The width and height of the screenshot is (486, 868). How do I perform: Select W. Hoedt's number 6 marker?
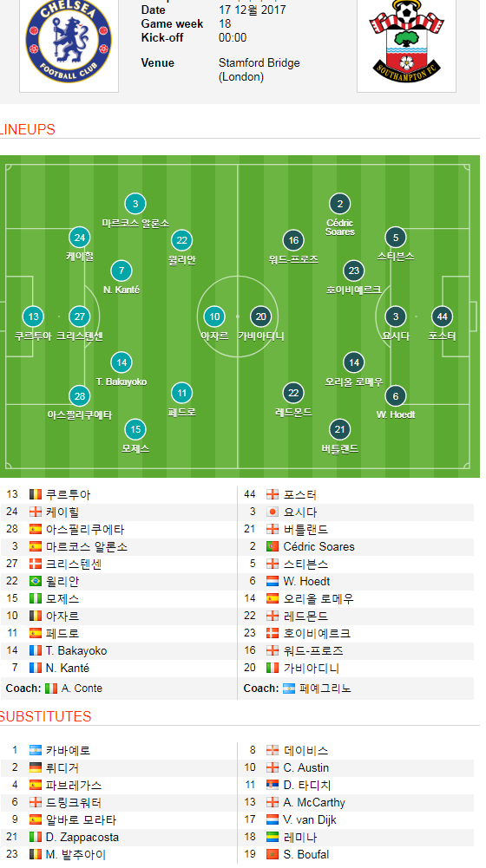pyautogui.click(x=396, y=395)
